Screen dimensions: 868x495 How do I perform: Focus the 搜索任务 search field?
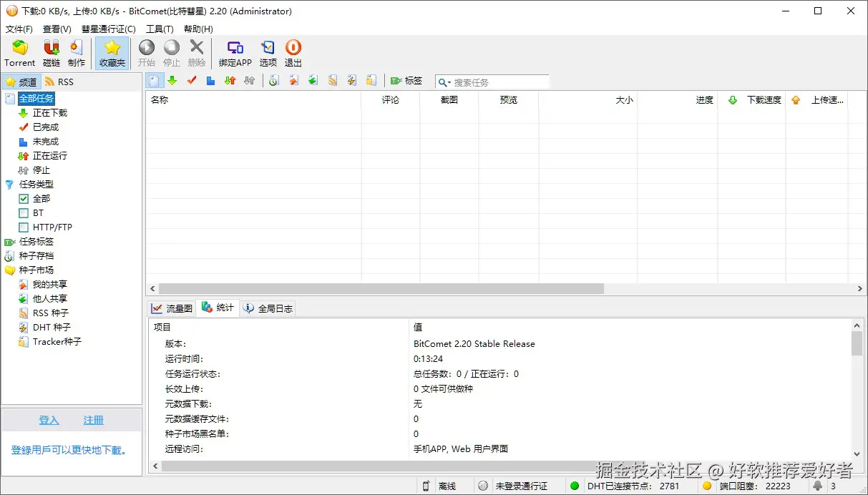(x=500, y=82)
